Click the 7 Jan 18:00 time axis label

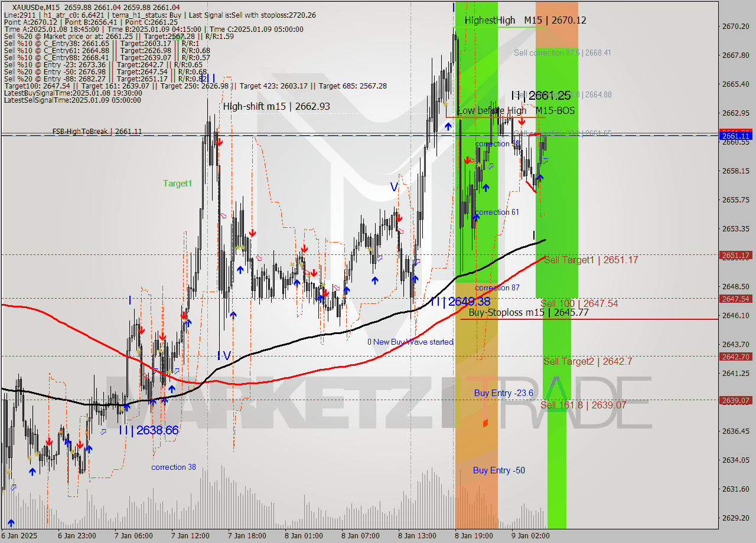(x=247, y=536)
